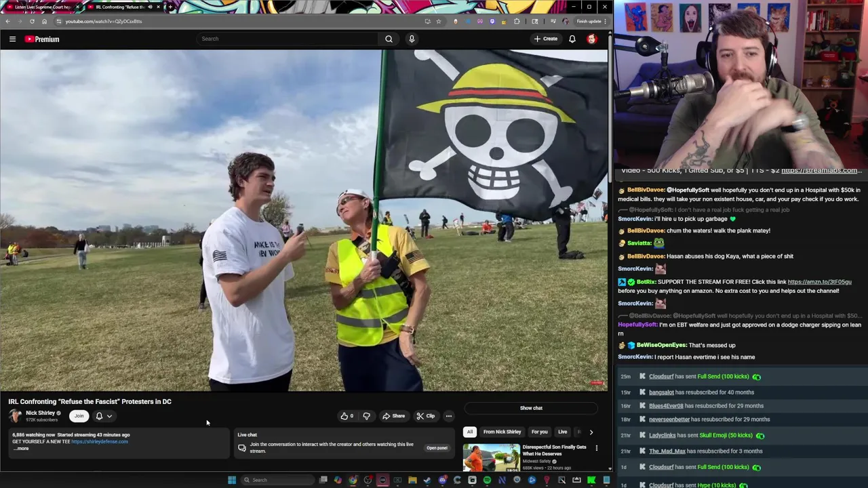Open YouTube notifications bell
This screenshot has width=868, height=488.
pos(572,39)
